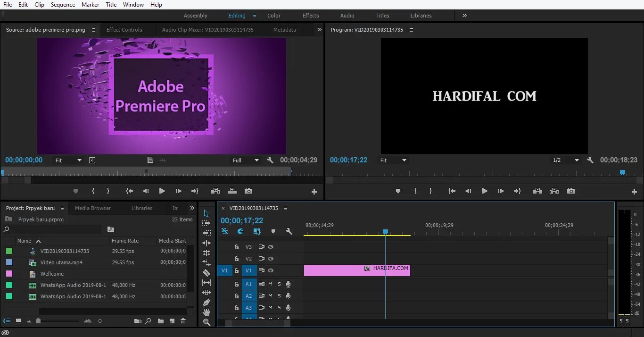Screen dimensions: 644x337
Task: Hide track V2 with eye icon
Action: coord(271,259)
